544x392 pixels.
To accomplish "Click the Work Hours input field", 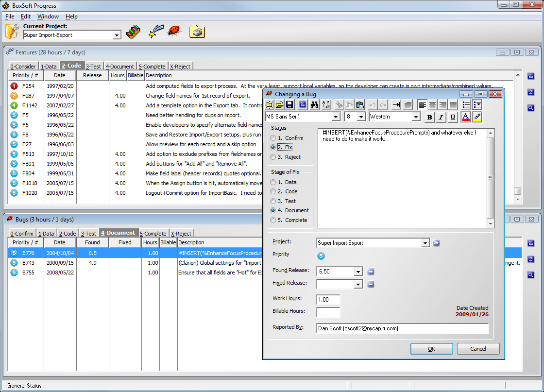I will click(x=328, y=300).
